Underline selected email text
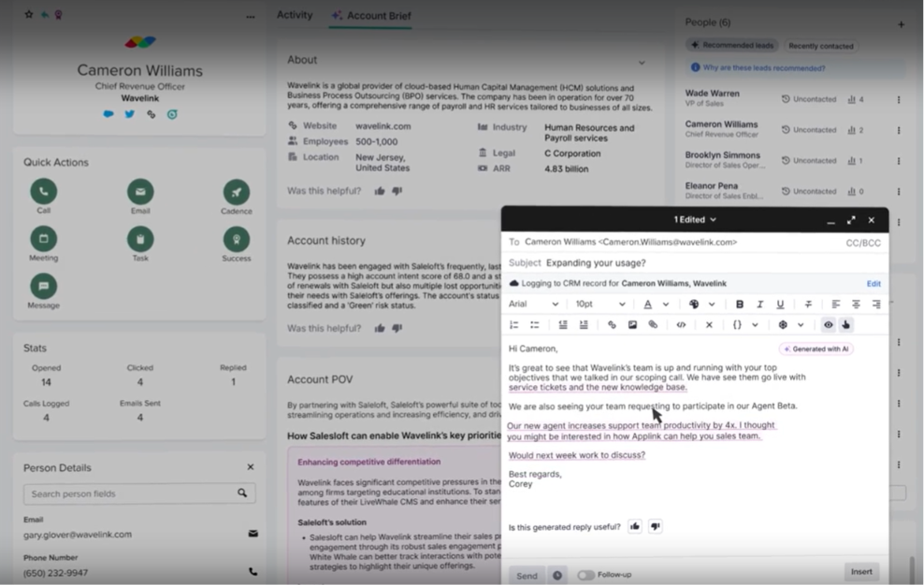The image size is (924, 585). click(780, 304)
